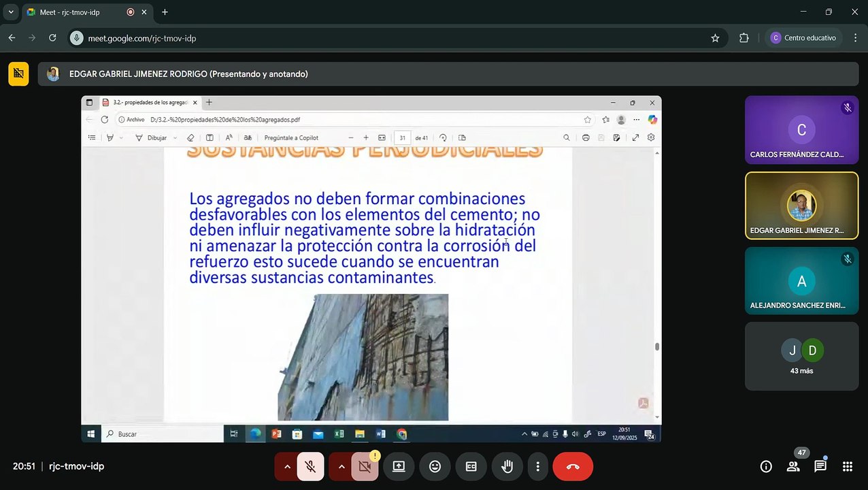Open PDF viewer settings gear
Screen dimensions: 868x490
click(651, 137)
